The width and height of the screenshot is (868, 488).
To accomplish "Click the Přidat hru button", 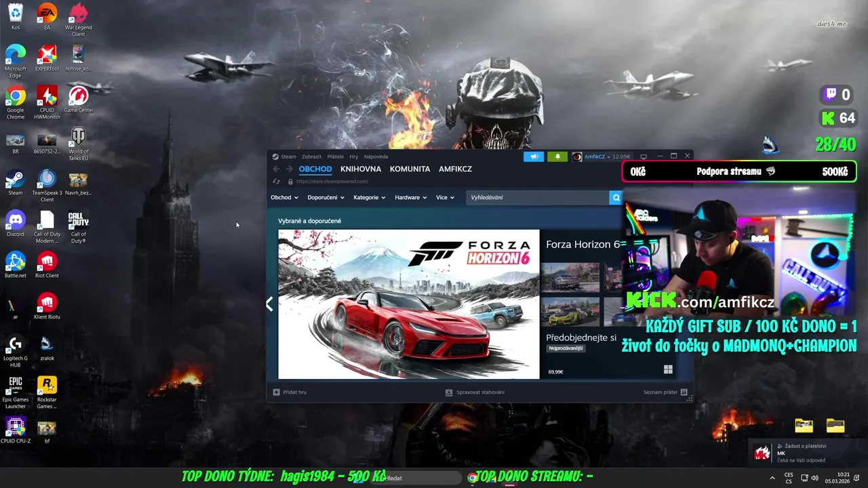I will point(290,392).
